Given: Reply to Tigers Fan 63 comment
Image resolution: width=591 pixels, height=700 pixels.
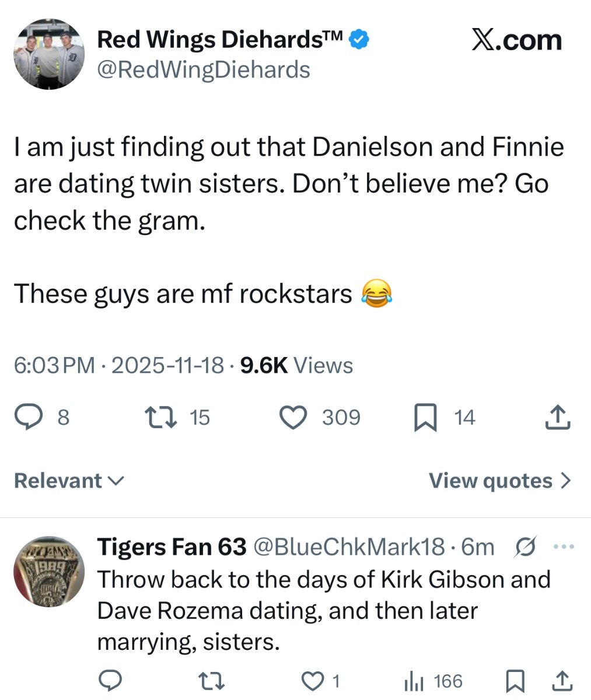Looking at the screenshot, I should [x=109, y=680].
